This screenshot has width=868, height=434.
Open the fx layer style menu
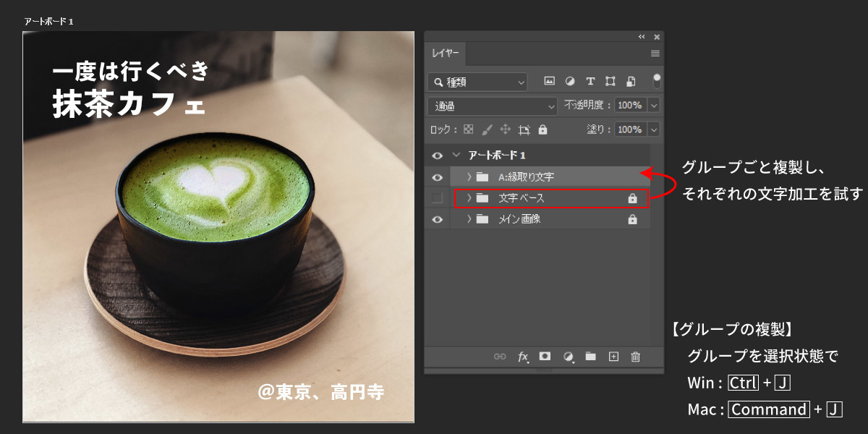pos(523,357)
